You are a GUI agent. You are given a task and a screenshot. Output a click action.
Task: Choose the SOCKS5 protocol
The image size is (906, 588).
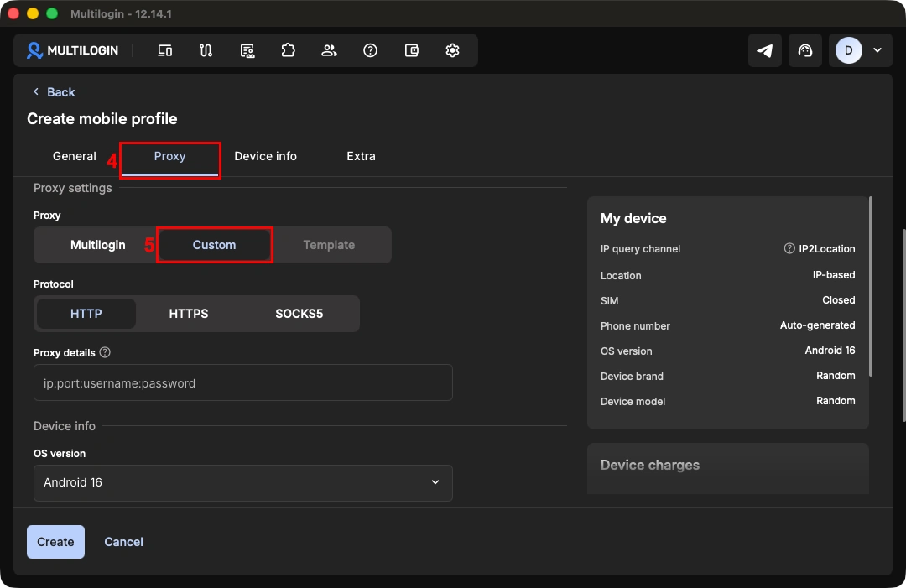coord(299,314)
